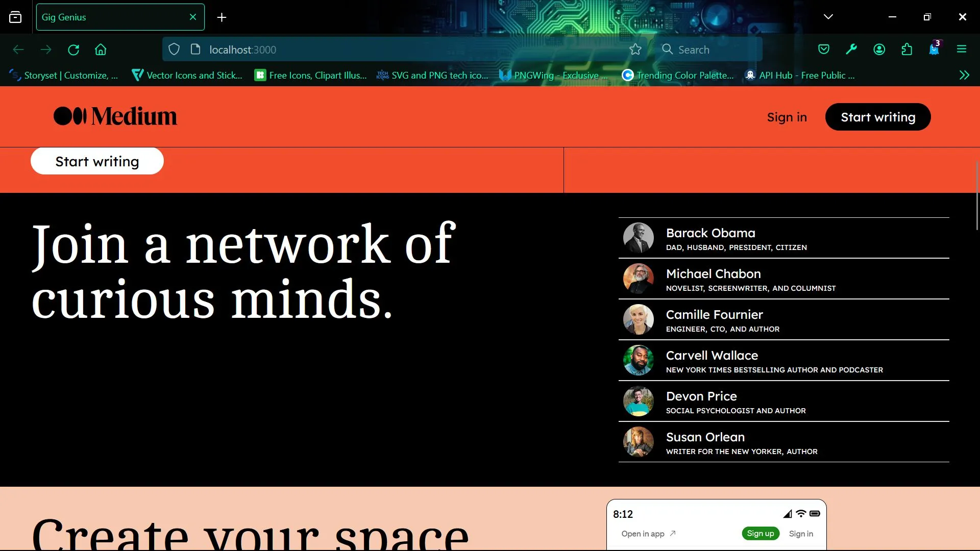Select the Devon Price name text

pyautogui.click(x=701, y=396)
